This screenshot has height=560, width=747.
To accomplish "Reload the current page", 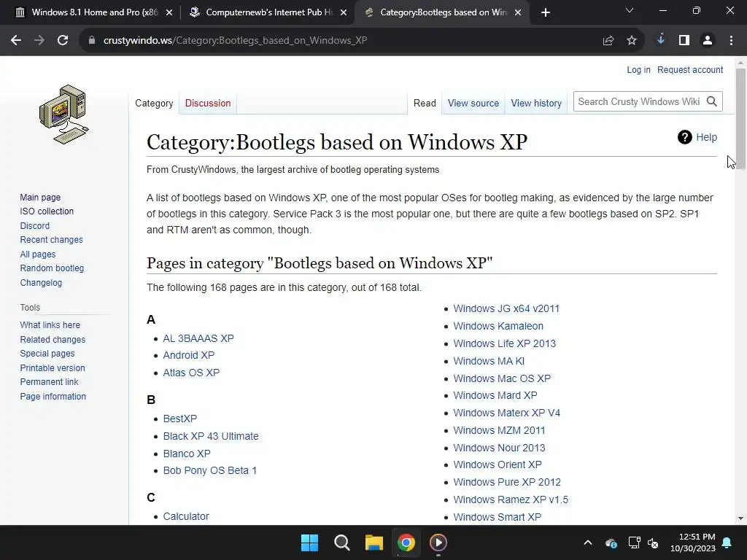I will point(63,41).
